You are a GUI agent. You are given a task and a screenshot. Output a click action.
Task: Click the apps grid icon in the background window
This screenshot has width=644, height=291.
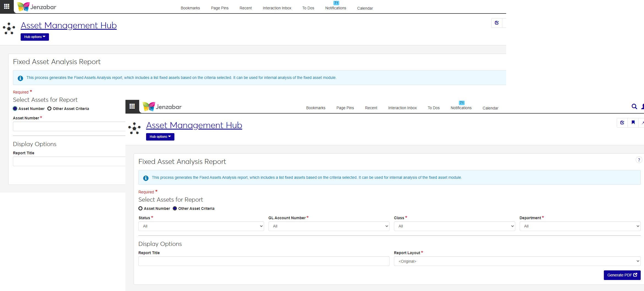tap(7, 6)
